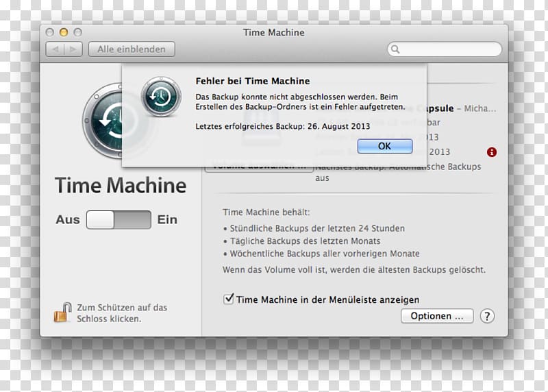Click the large 'Time Machine' title text
Image resolution: width=548 pixels, height=392 pixels.
tap(121, 185)
